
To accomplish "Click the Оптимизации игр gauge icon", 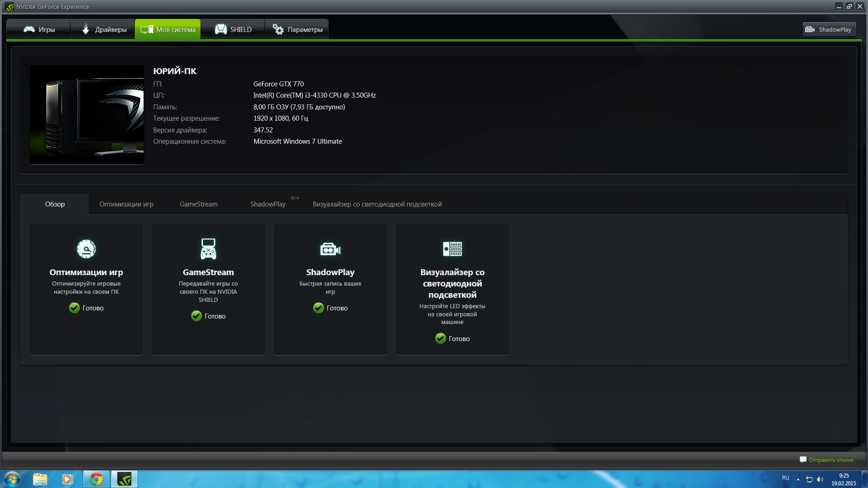I will [86, 249].
